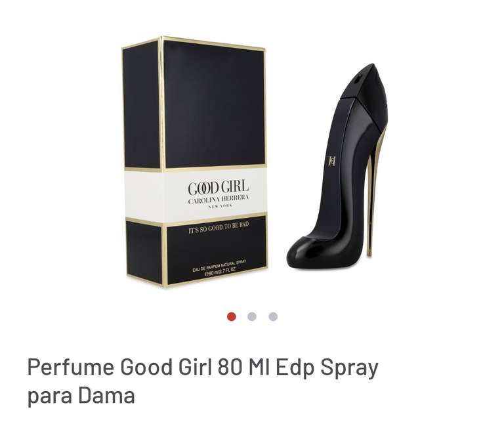The height and width of the screenshot is (424, 504).
Task: Click the Good Girl perfume box image
Action: point(194,161)
